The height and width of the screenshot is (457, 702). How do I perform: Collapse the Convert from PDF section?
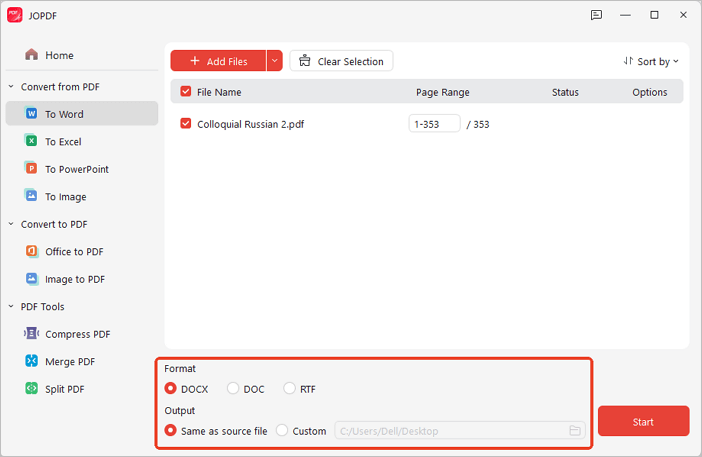tap(11, 87)
